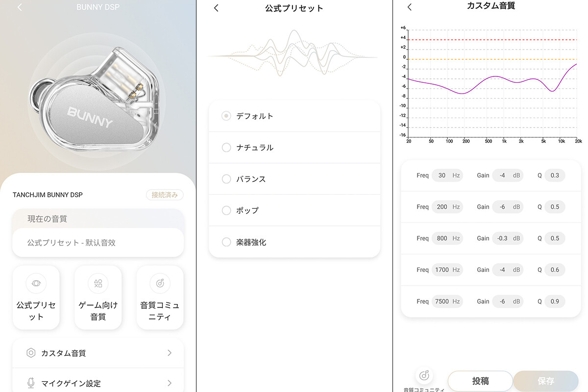Screen dimensions: 588x392
Task: Edit the 7500 Hz frequency field
Action: (447, 301)
